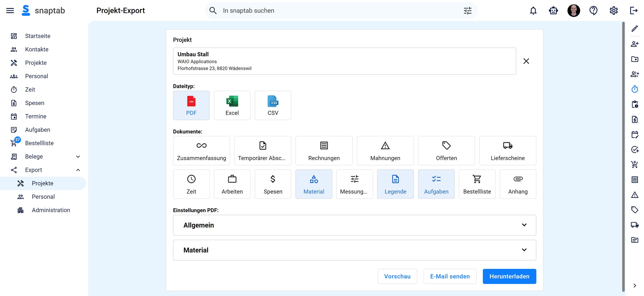Navigate to Belege menu section
Viewport: 644px width, 296px height.
[34, 157]
